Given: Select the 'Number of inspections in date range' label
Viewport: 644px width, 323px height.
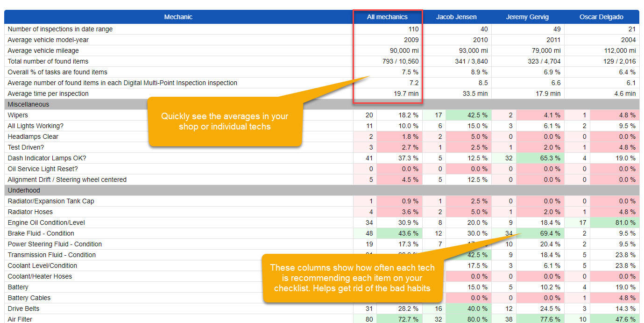Looking at the screenshot, I should (x=60, y=29).
